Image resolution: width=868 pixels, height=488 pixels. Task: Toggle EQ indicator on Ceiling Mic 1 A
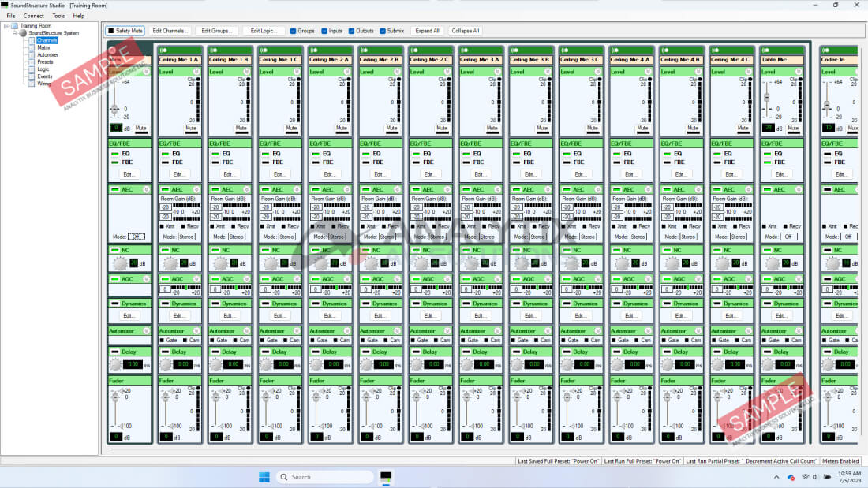click(165, 154)
